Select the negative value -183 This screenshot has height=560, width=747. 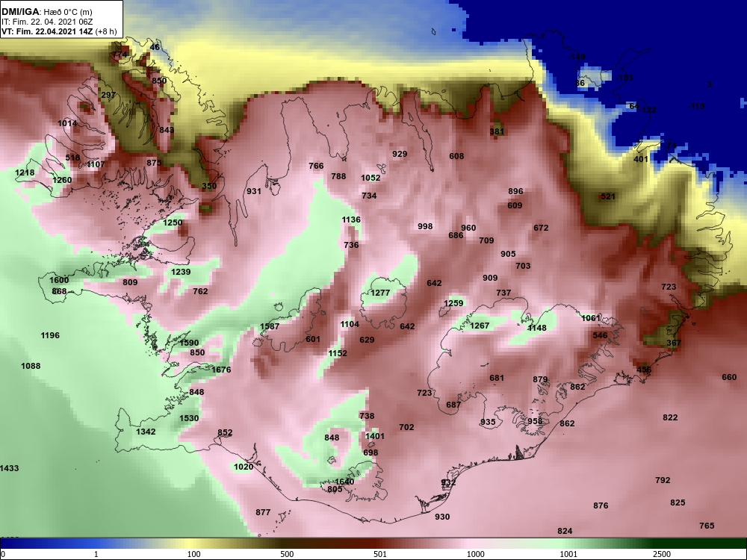click(624, 78)
